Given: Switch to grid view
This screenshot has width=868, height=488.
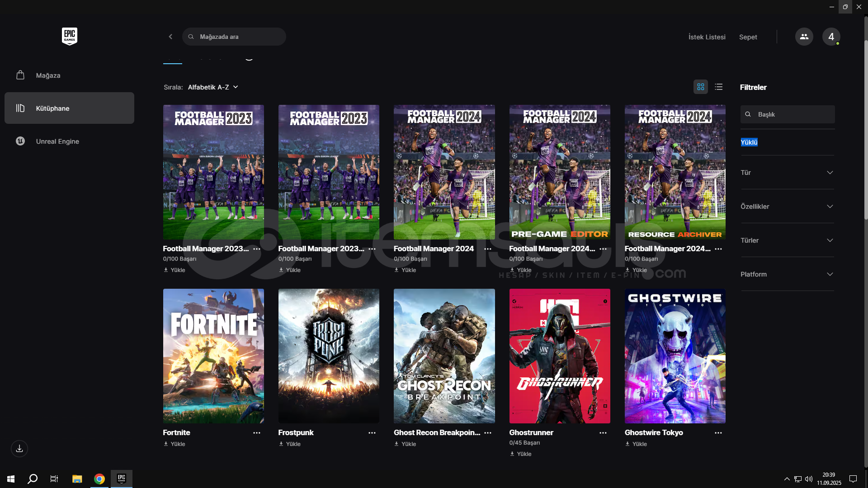Looking at the screenshot, I should (701, 87).
